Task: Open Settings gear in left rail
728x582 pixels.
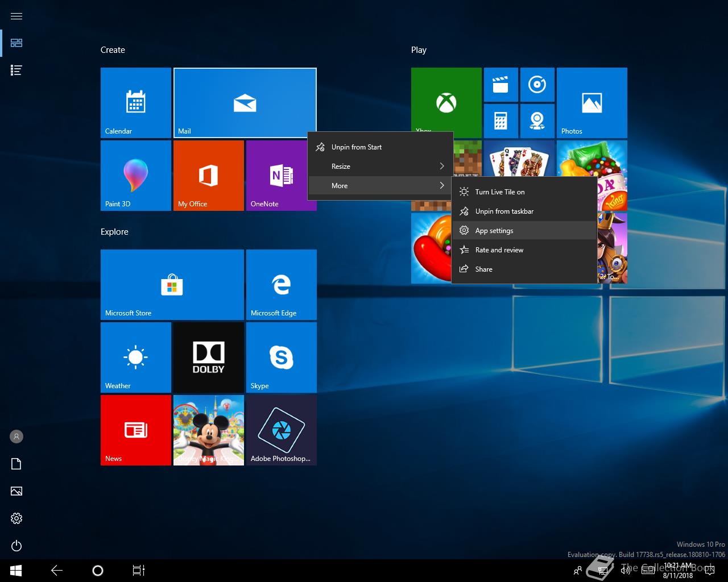Action: (x=16, y=518)
